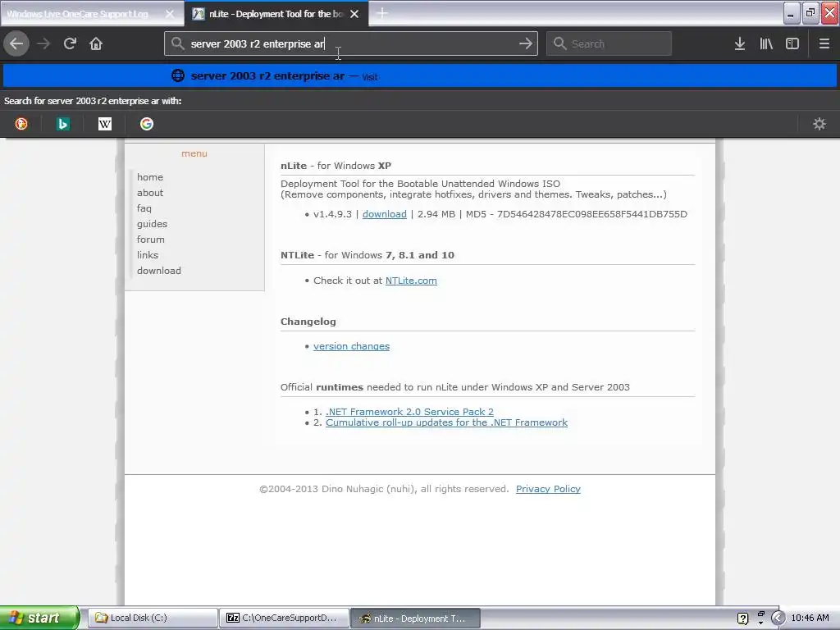Image resolution: width=840 pixels, height=630 pixels.
Task: Click the nLite taskbar button
Action: [415, 619]
